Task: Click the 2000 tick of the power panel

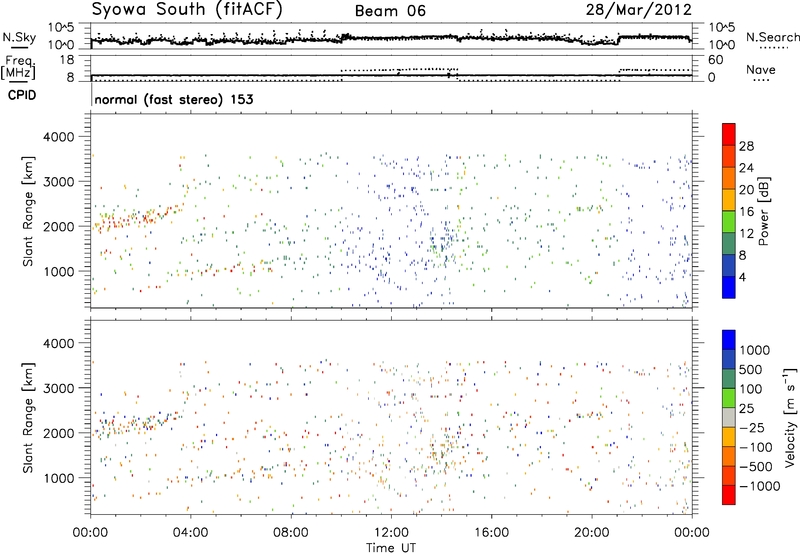Action: coord(59,226)
